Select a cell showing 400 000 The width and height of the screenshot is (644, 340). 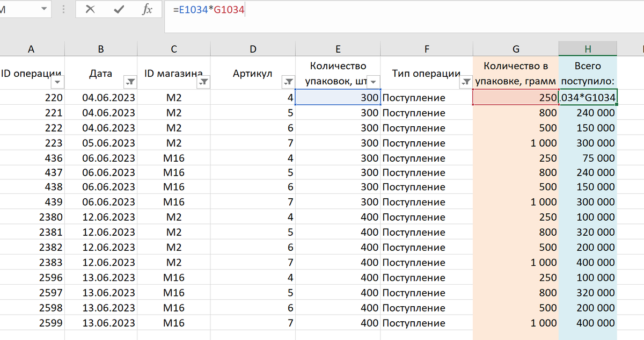(x=587, y=263)
